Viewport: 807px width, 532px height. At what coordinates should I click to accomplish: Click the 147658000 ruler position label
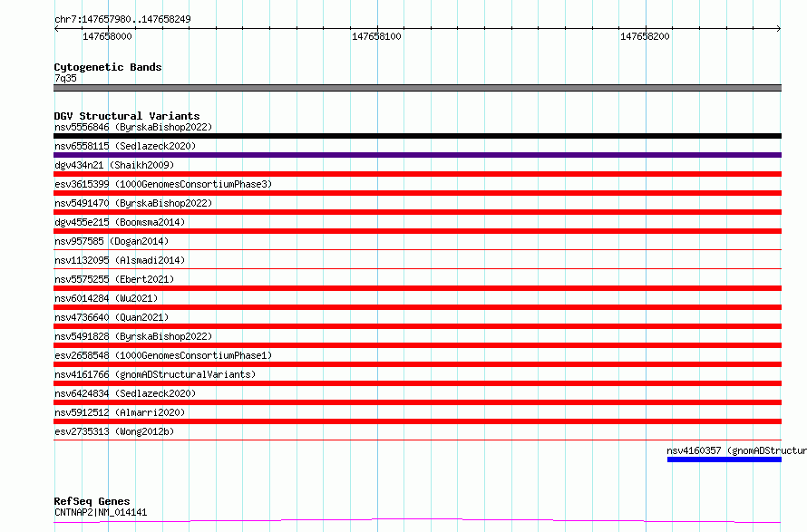107,36
